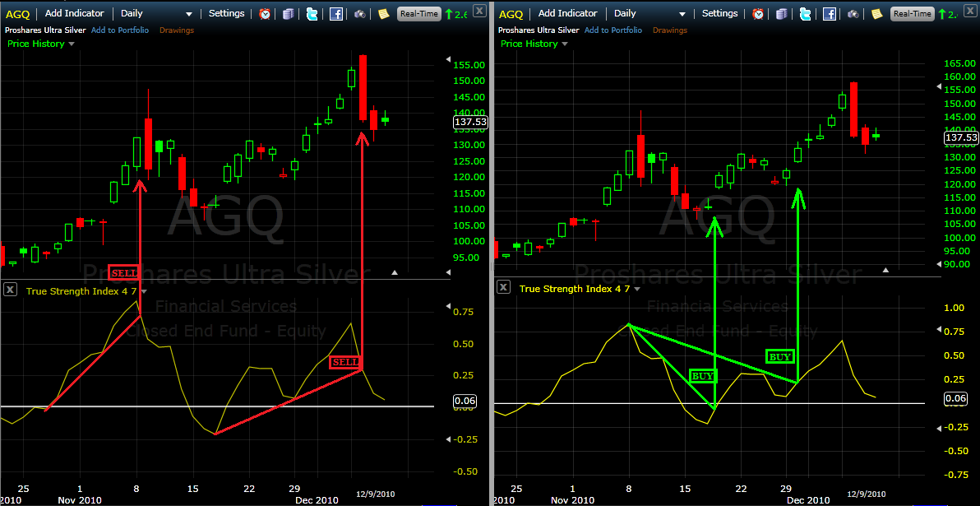The image size is (980, 506).
Task: Open the database stack icon in right chart
Action: click(x=782, y=13)
